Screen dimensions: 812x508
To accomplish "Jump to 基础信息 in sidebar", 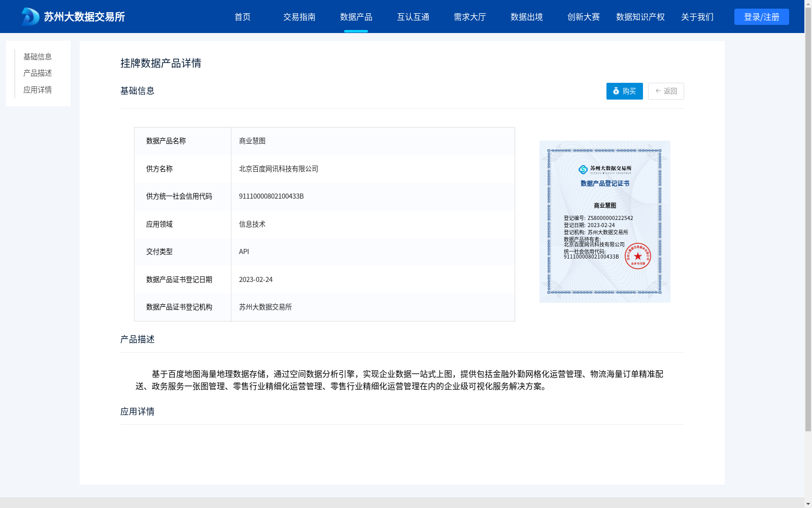I will pos(38,56).
